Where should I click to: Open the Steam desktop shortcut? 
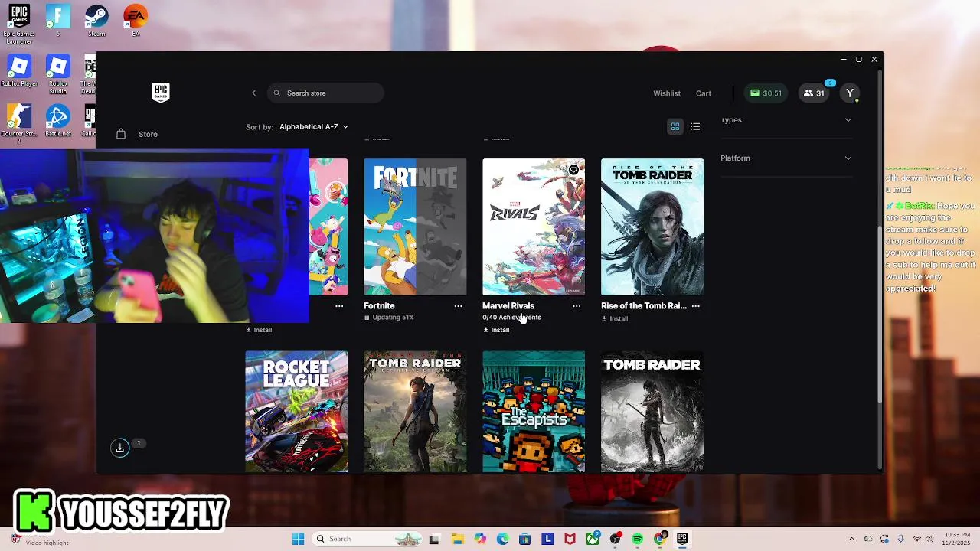pyautogui.click(x=96, y=21)
